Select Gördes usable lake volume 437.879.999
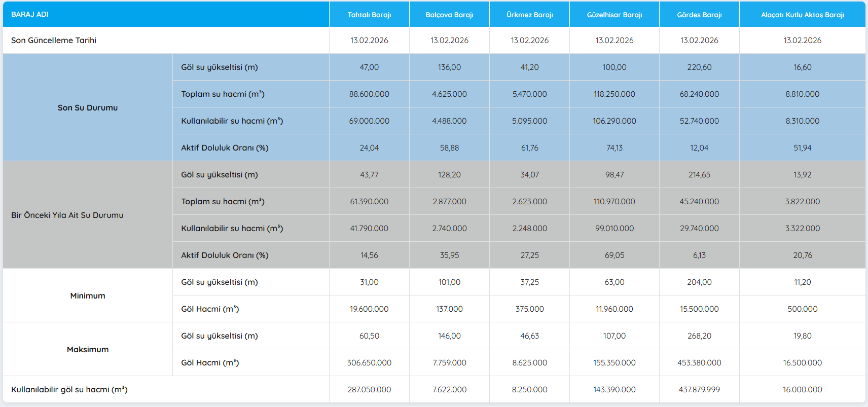The image size is (868, 407). point(699,390)
